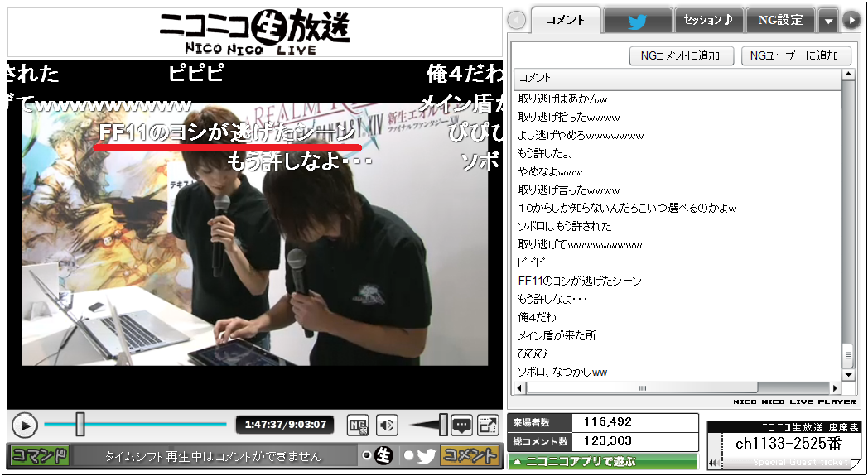Click the volume slider handle
The image size is (868, 476).
click(x=443, y=425)
